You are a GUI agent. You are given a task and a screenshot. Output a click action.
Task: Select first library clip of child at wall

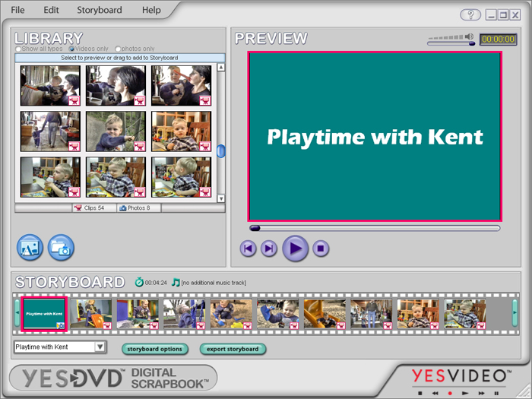point(50,85)
